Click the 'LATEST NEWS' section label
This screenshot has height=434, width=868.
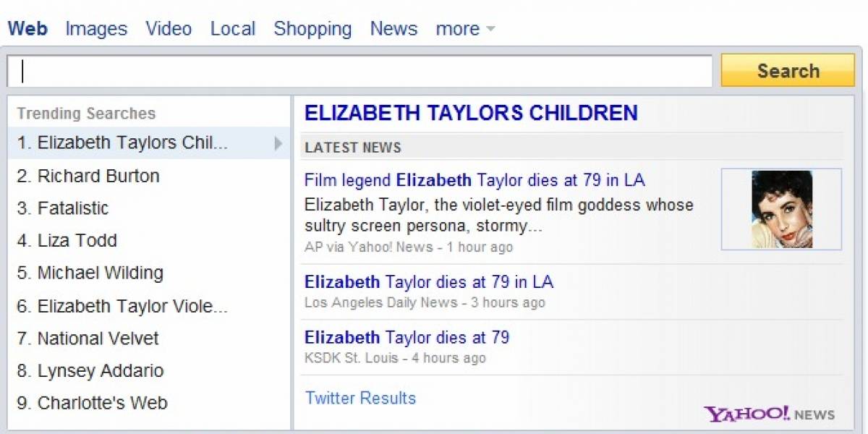coord(353,148)
